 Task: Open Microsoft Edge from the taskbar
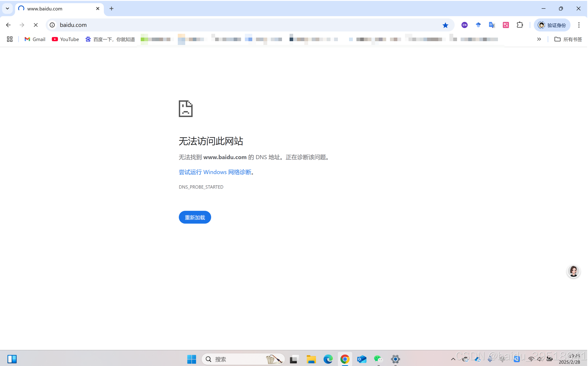pyautogui.click(x=328, y=359)
